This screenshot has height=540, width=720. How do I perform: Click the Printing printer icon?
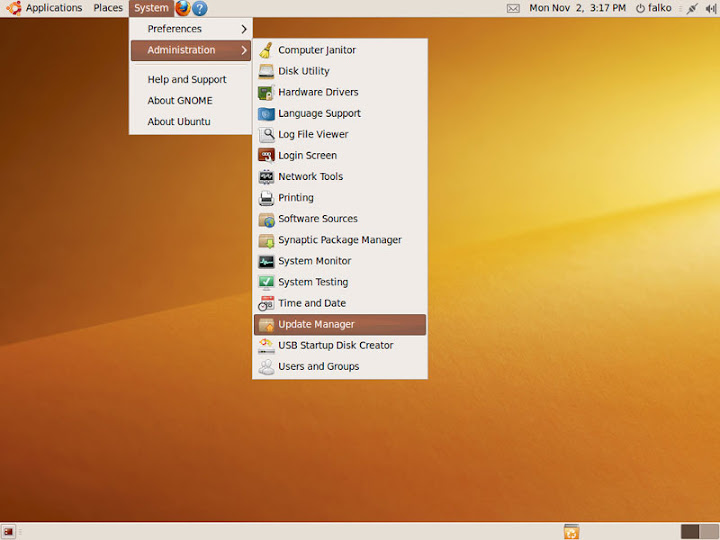tap(266, 198)
